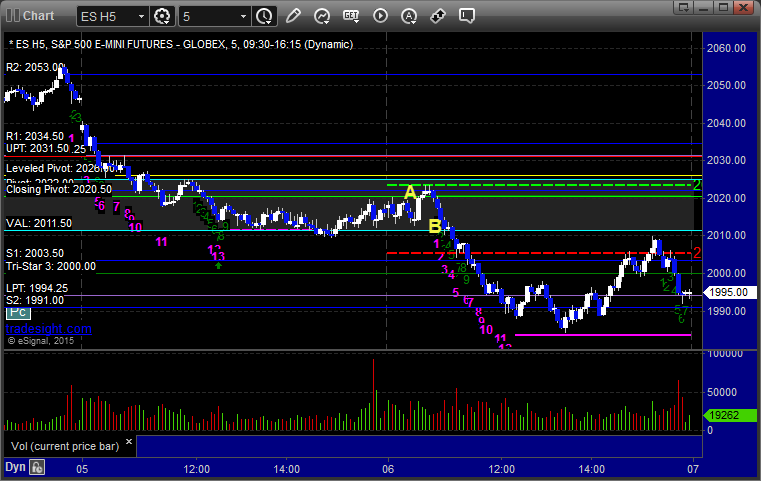The width and height of the screenshot is (761, 481).
Task: Select the pencil drawing tool
Action: [x=293, y=16]
